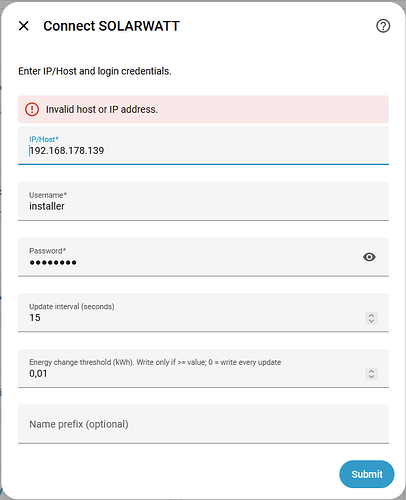The width and height of the screenshot is (406, 500).
Task: Increase energy change threshold with up arrow
Action: coord(371,370)
